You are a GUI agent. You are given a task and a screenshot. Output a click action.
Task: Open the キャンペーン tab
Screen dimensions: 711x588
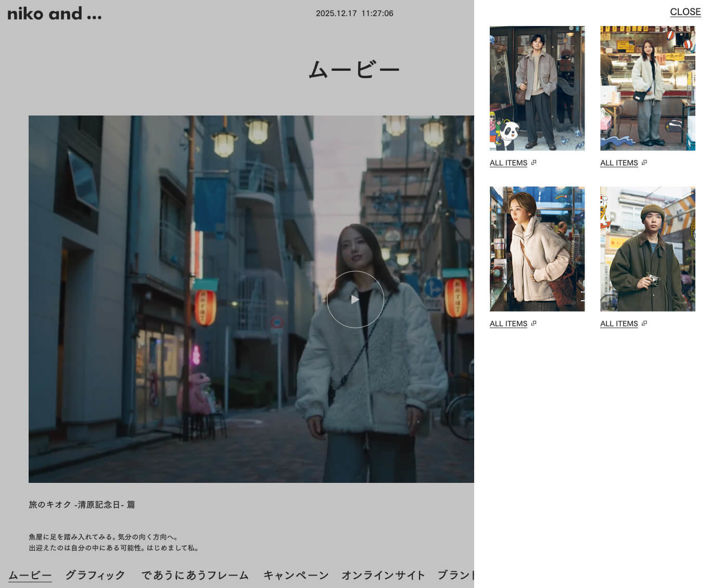click(x=296, y=575)
